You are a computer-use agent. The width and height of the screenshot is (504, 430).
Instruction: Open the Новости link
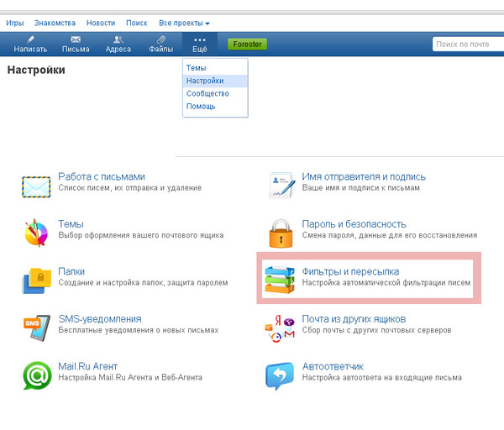(101, 24)
